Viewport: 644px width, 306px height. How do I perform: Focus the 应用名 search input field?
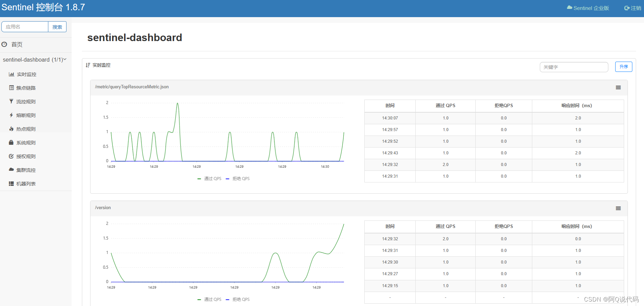tap(25, 27)
